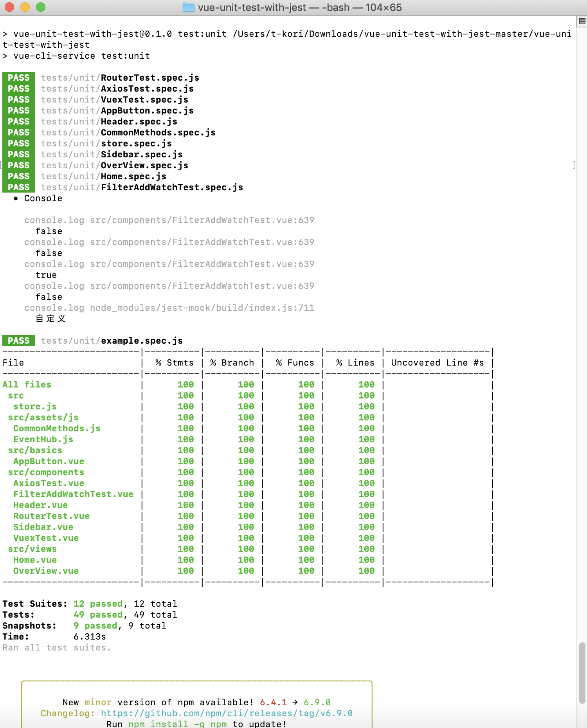Viewport: 587px width, 728px height.
Task: Click the FilterAddWatchTest.spec.js test path
Action: tap(142, 187)
